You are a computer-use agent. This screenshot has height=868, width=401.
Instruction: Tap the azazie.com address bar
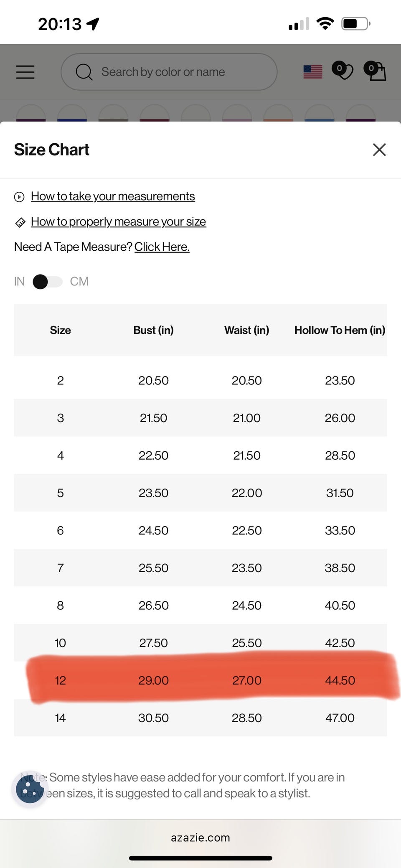tap(200, 837)
